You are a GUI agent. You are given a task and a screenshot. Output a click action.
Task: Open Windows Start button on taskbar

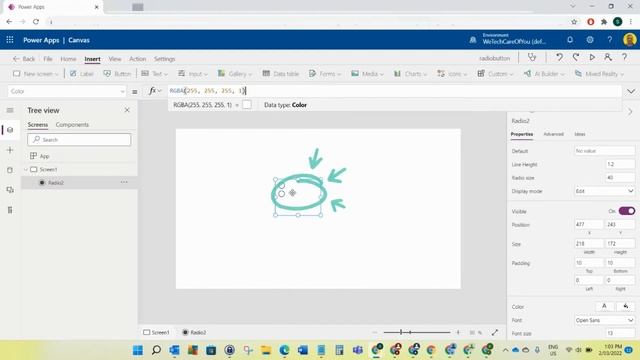pyautogui.click(x=138, y=350)
